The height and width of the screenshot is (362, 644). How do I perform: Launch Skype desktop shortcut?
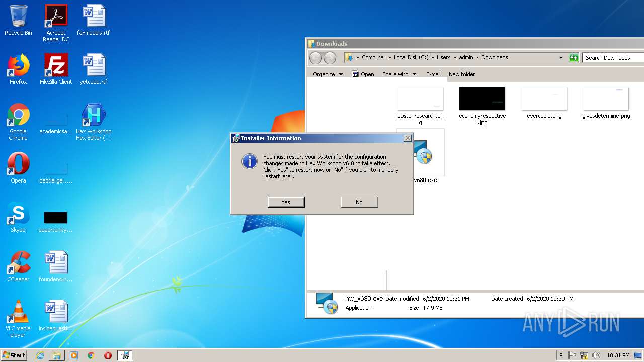[18, 217]
